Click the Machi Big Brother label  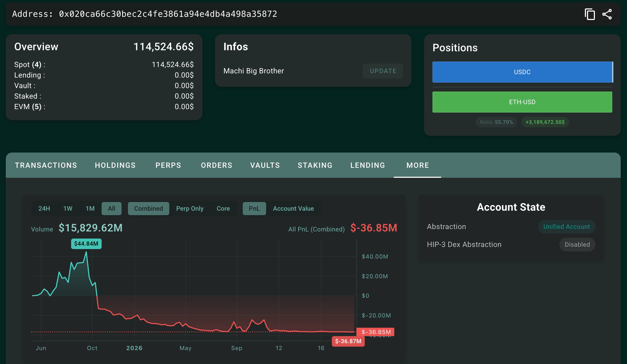(x=254, y=71)
